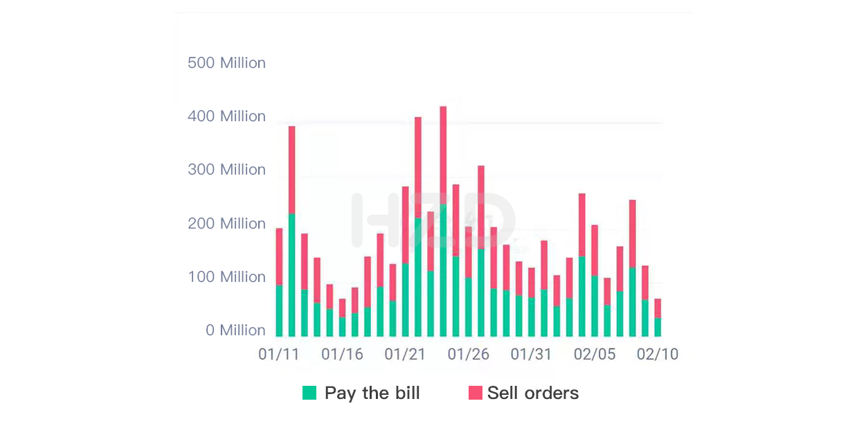The height and width of the screenshot is (444, 868).
Task: Click the Sell orders legend label
Action: 533,393
